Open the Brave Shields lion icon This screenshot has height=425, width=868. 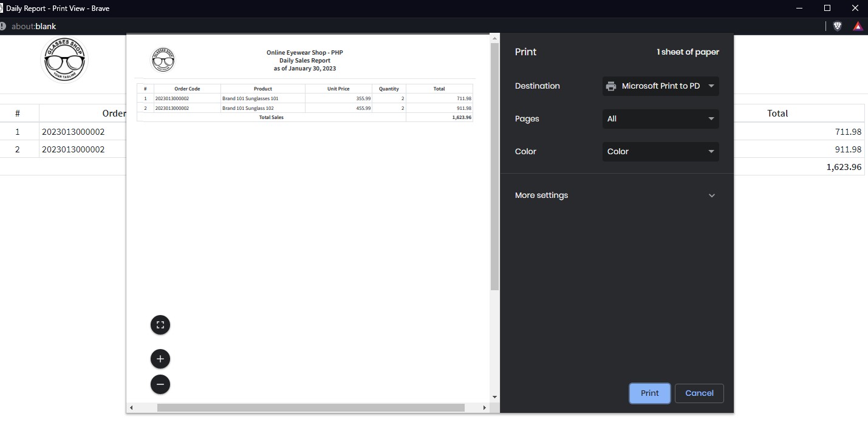click(x=838, y=26)
